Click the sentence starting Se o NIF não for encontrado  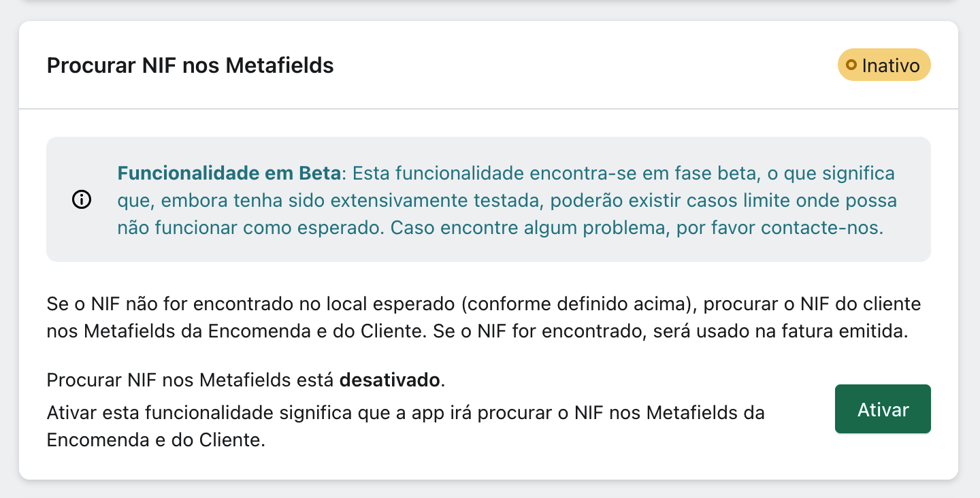(x=484, y=318)
